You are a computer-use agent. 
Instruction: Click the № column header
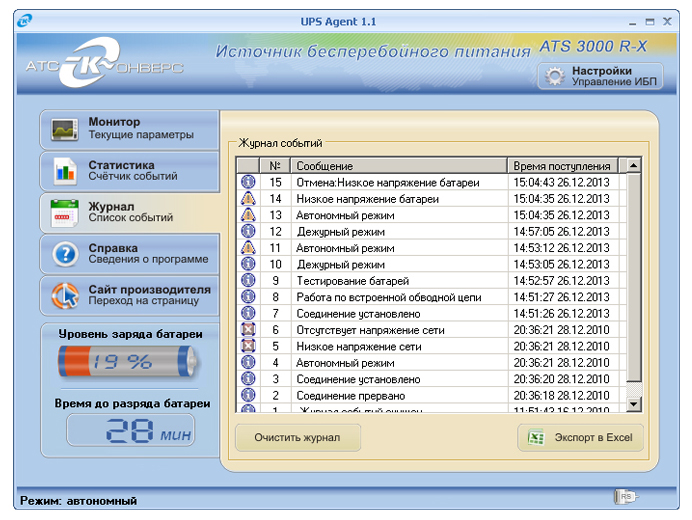point(275,166)
